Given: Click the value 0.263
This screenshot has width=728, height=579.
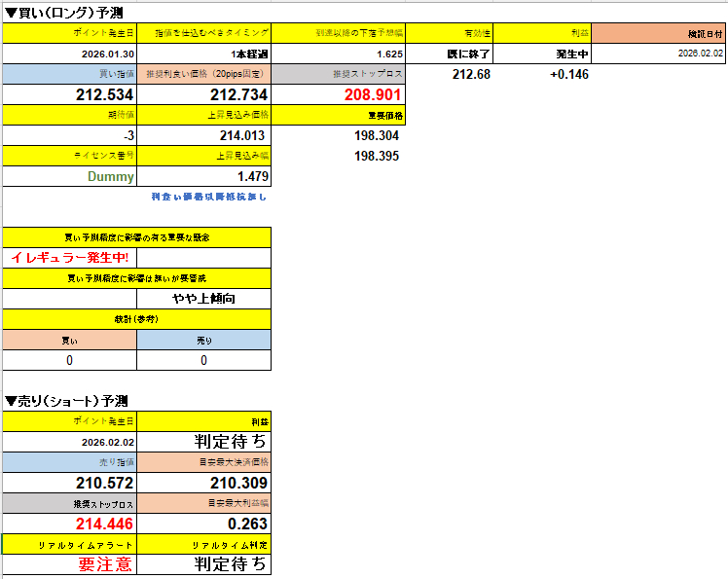Looking at the screenshot, I should [203, 524].
